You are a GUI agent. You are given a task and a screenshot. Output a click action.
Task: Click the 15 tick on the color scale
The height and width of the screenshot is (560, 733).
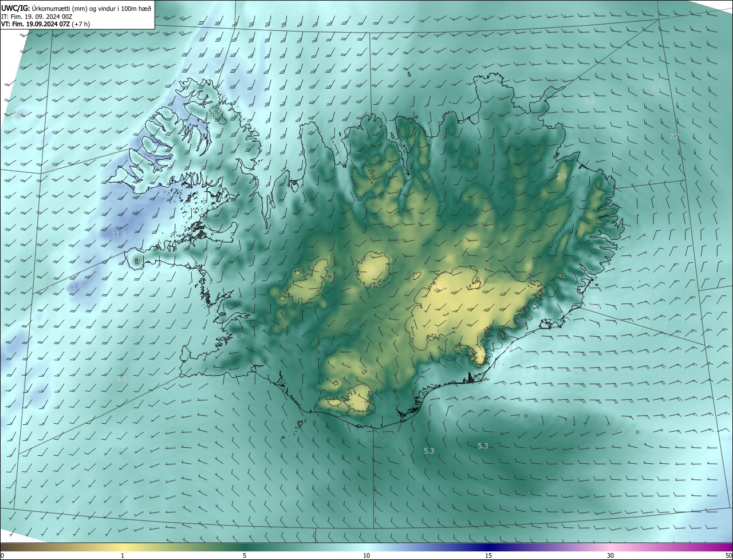point(488,555)
